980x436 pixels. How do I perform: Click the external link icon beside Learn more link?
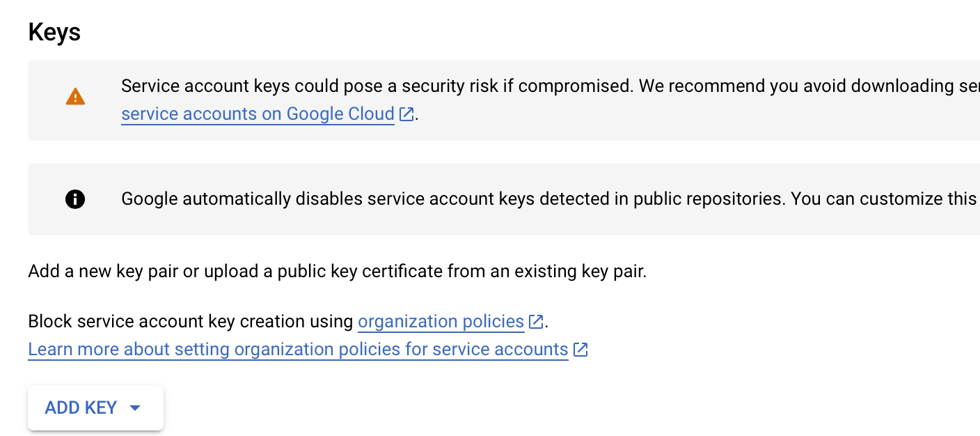[580, 349]
